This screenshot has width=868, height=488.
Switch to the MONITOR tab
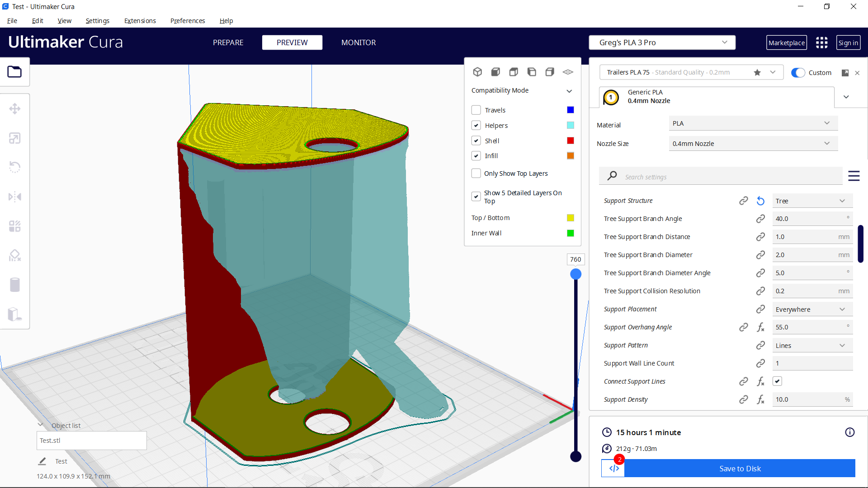(x=359, y=42)
